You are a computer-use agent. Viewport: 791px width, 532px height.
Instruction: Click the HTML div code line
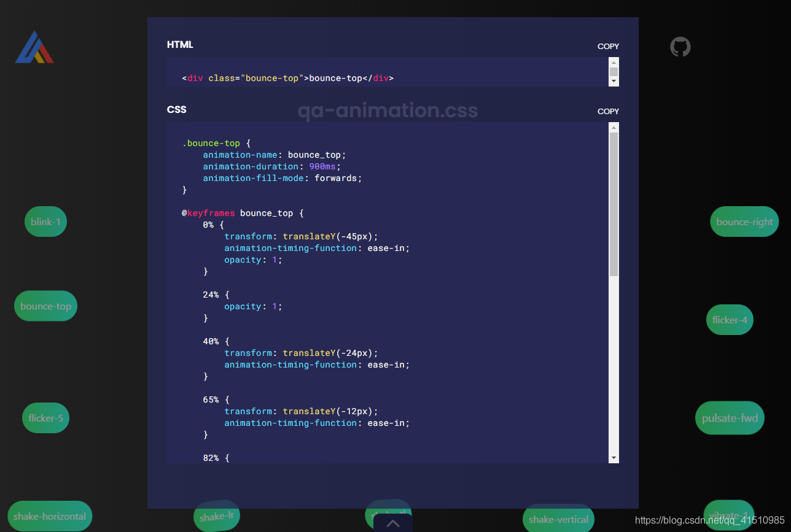(x=288, y=78)
